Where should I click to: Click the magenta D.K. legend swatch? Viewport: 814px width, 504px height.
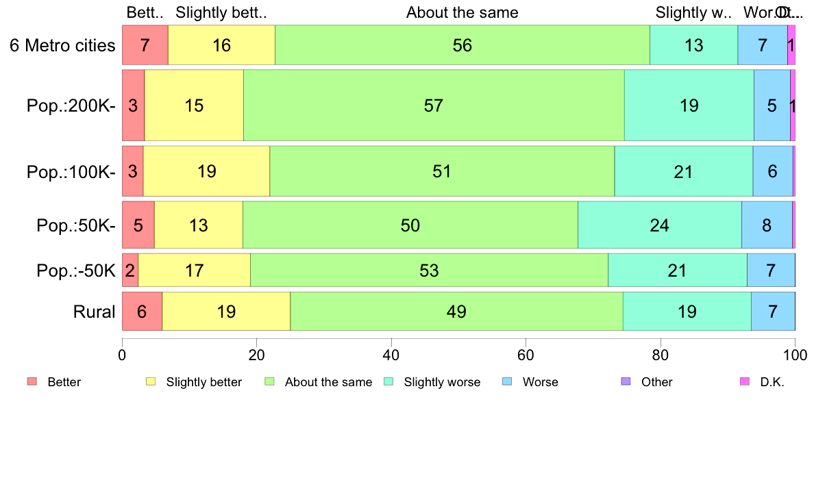tap(745, 381)
